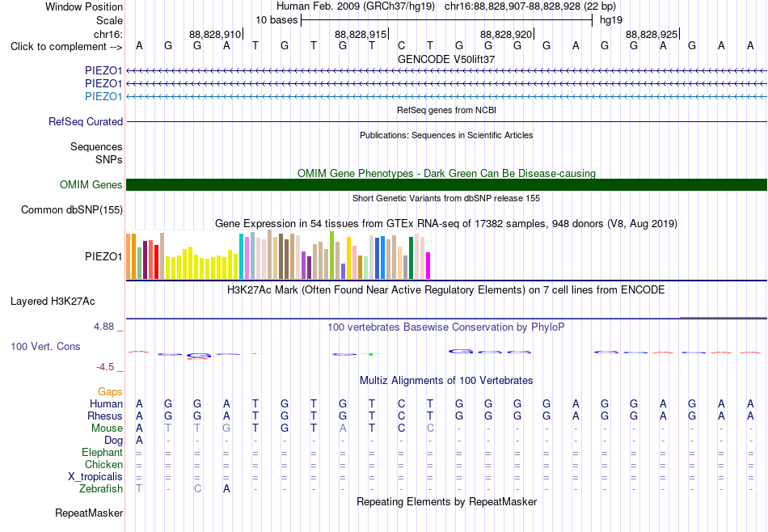Click the magenta GTEx expression bar
This screenshot has width=768, height=532.
(428, 265)
